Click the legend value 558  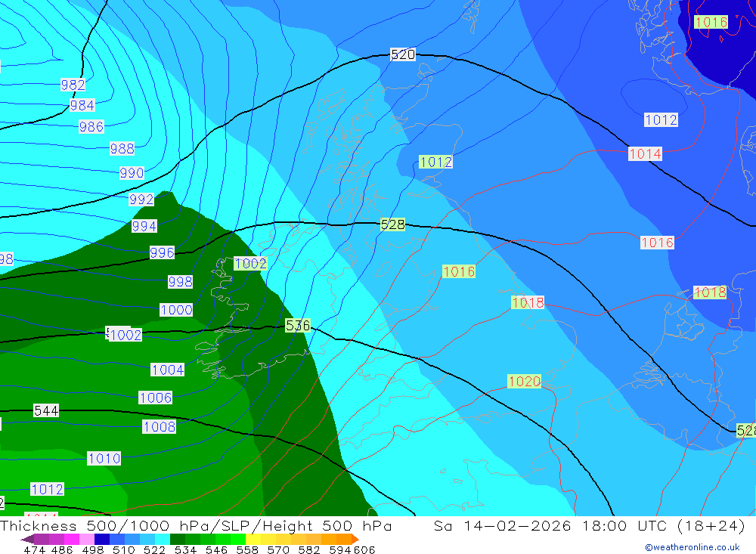pos(247,550)
